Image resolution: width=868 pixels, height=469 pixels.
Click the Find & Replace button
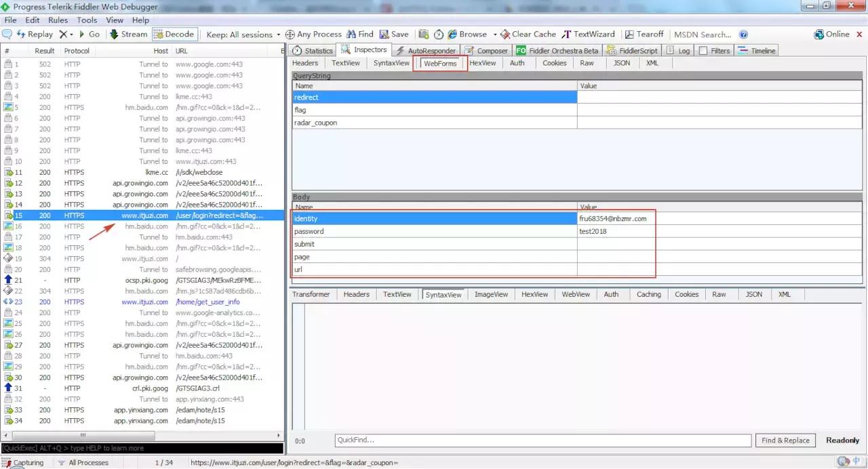click(x=785, y=441)
